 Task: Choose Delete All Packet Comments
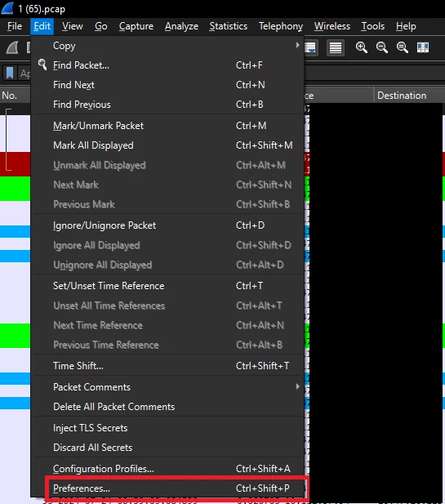(167, 407)
